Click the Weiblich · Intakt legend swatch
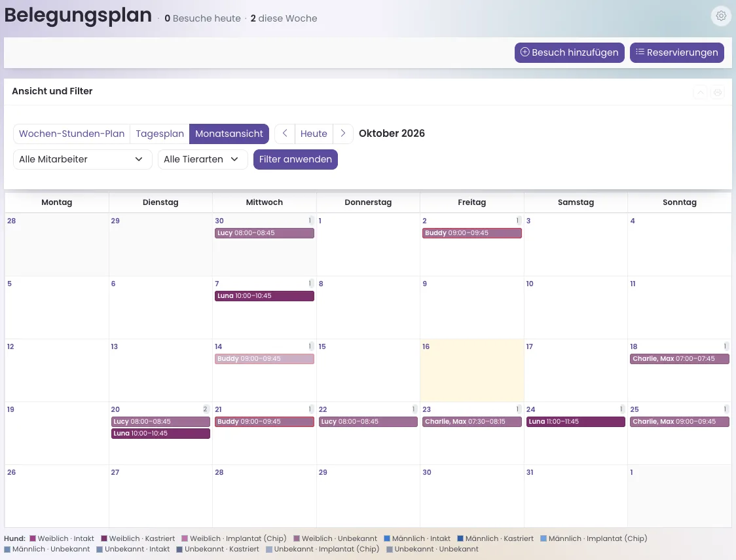 tap(33, 539)
